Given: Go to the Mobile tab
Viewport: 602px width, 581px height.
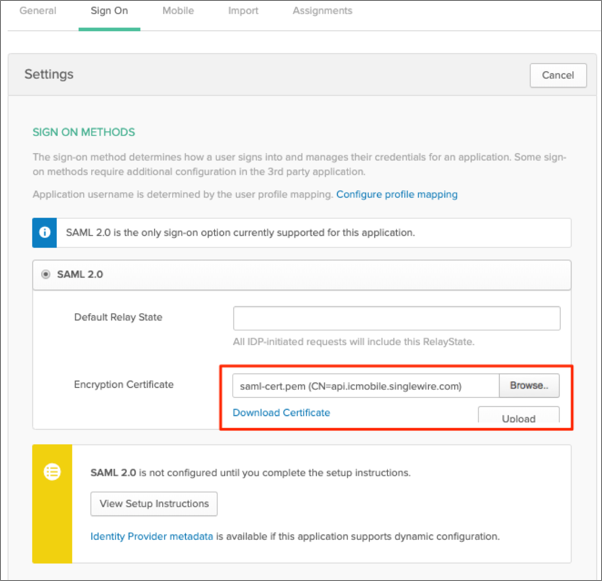Looking at the screenshot, I should pos(178,11).
